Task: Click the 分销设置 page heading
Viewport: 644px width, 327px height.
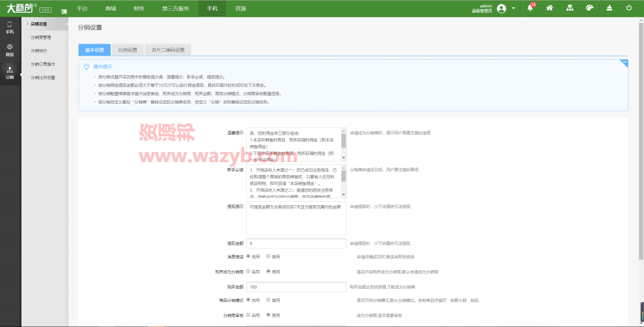Action: pyautogui.click(x=89, y=27)
